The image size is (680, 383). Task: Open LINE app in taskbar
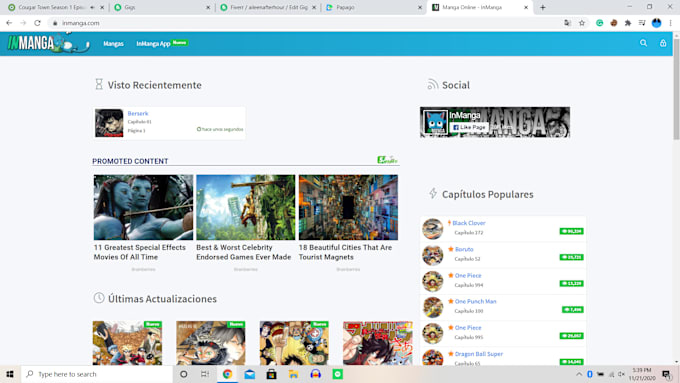click(x=338, y=374)
